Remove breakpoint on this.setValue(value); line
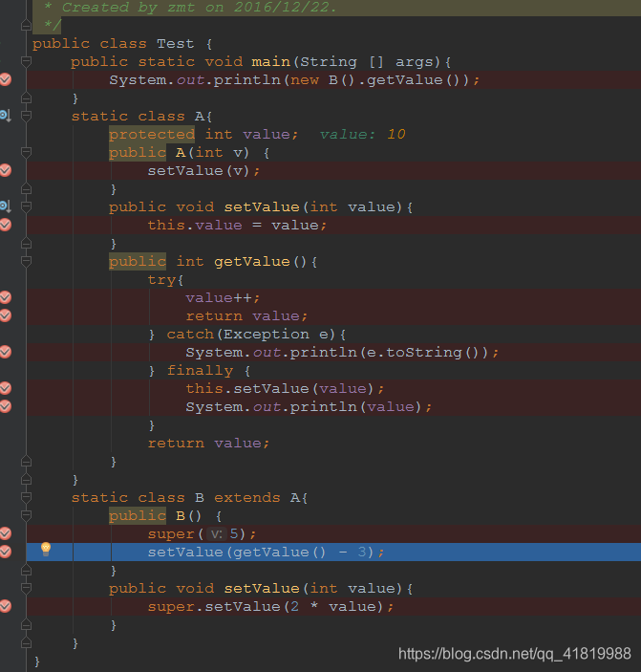Image resolution: width=641 pixels, height=672 pixels. (5, 388)
